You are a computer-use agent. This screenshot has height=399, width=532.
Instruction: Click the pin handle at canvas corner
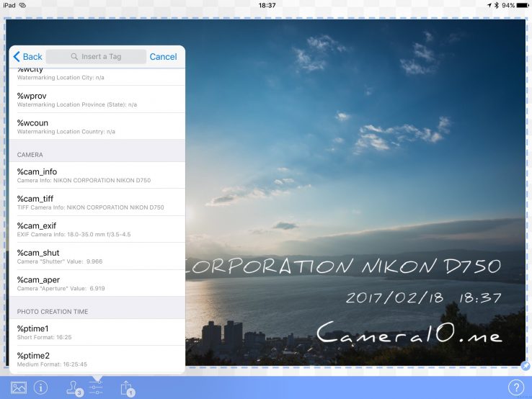tap(526, 366)
